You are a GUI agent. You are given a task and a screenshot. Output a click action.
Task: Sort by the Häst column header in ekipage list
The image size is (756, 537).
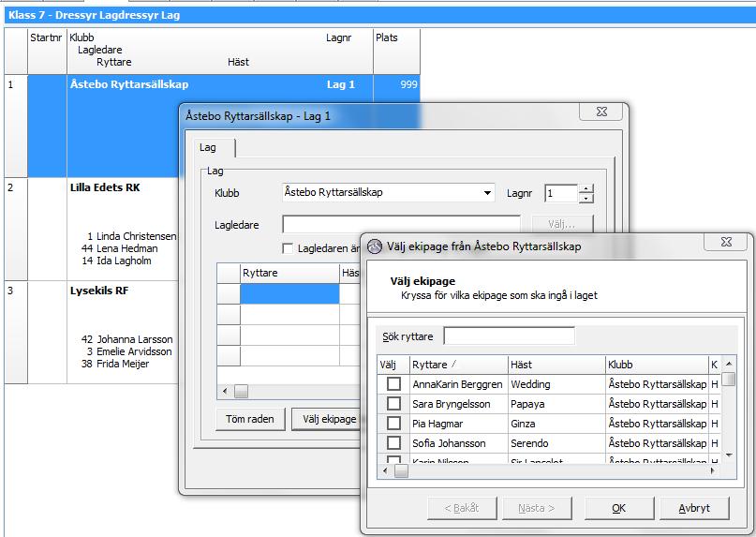[x=556, y=365]
